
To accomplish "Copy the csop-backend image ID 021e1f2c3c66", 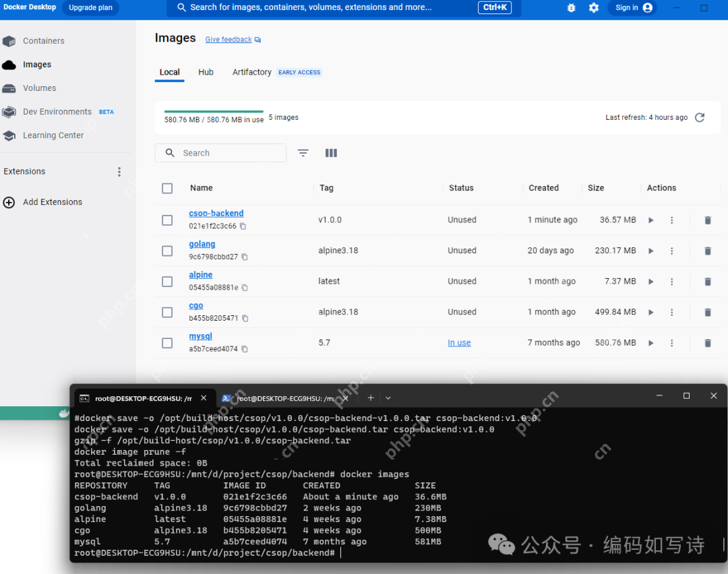I will (x=243, y=226).
